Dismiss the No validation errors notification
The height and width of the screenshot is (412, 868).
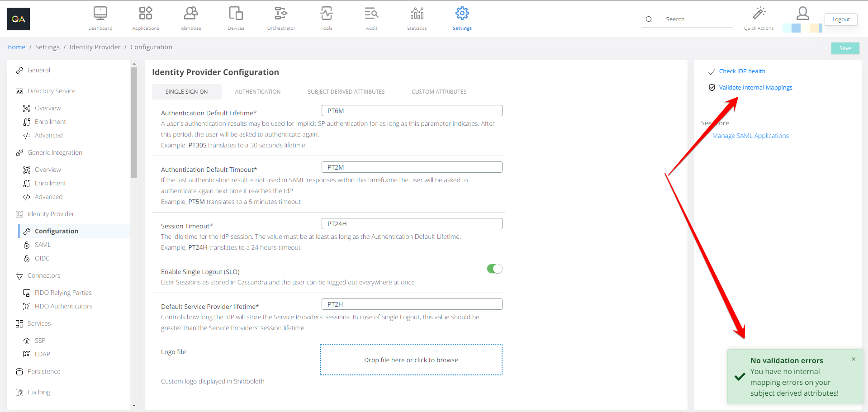click(x=854, y=359)
